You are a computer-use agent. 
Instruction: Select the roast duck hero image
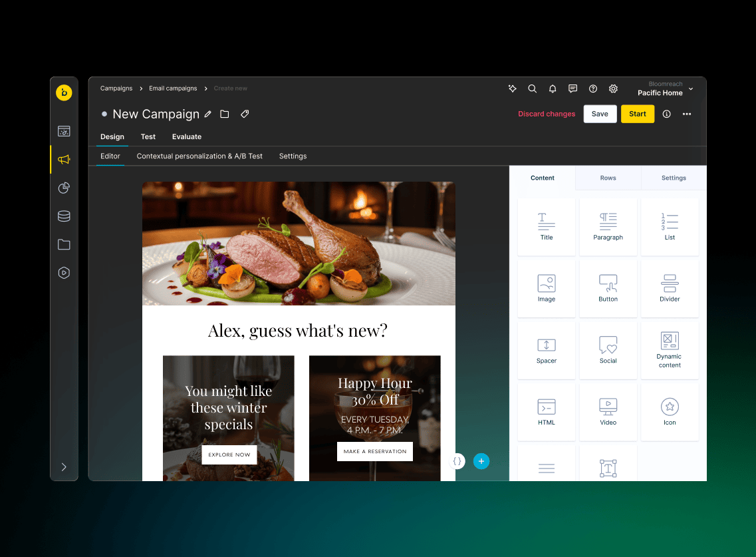[x=299, y=244]
